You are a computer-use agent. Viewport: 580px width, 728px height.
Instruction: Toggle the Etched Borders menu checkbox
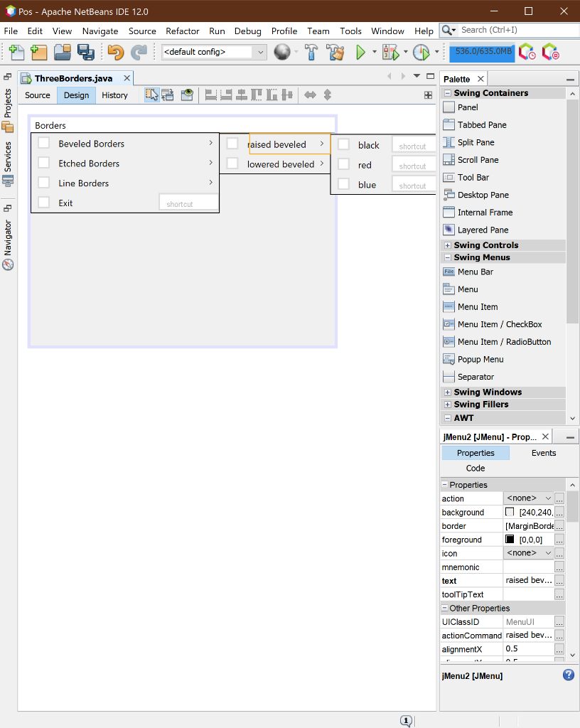pos(43,163)
